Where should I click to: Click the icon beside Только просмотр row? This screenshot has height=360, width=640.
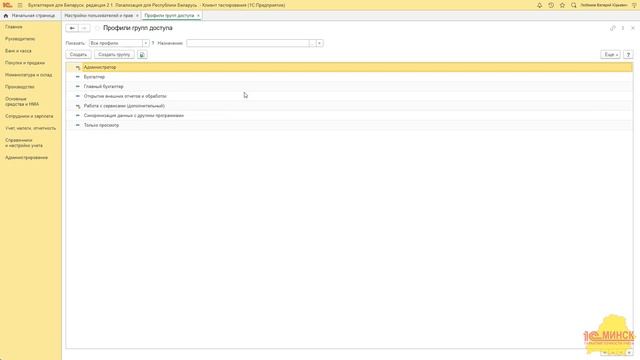pyautogui.click(x=78, y=125)
